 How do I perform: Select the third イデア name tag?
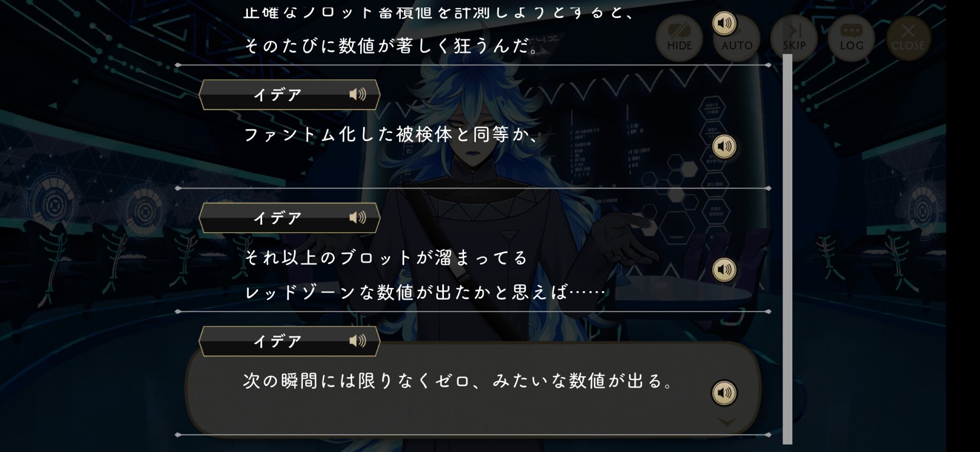[x=290, y=341]
